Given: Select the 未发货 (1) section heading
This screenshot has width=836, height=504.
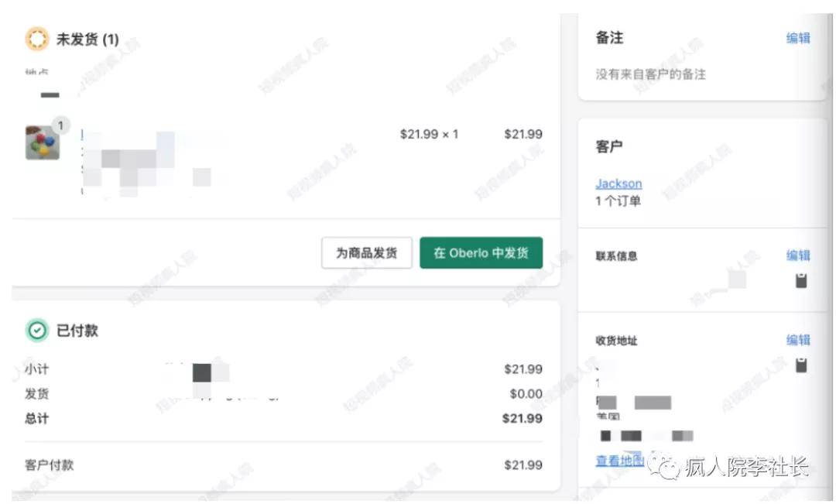Looking at the screenshot, I should pos(87,39).
